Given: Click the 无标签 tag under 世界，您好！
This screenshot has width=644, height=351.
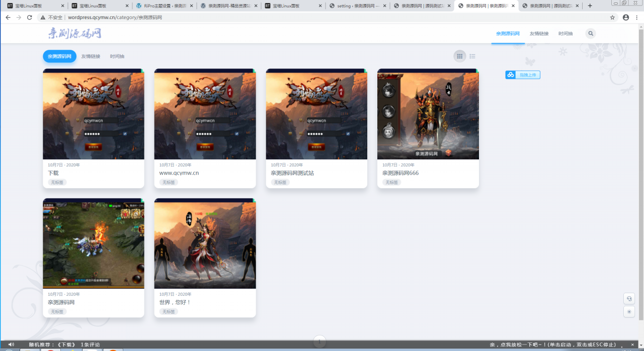Looking at the screenshot, I should coord(169,312).
